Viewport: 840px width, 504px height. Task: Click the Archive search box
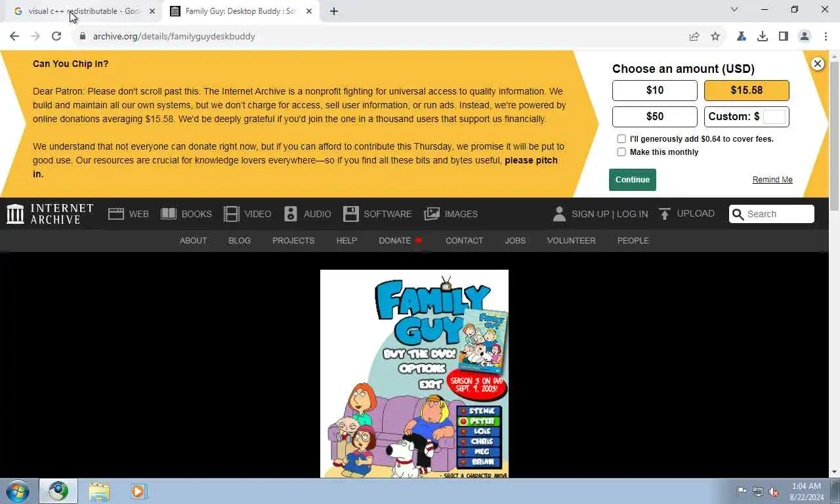[772, 214]
